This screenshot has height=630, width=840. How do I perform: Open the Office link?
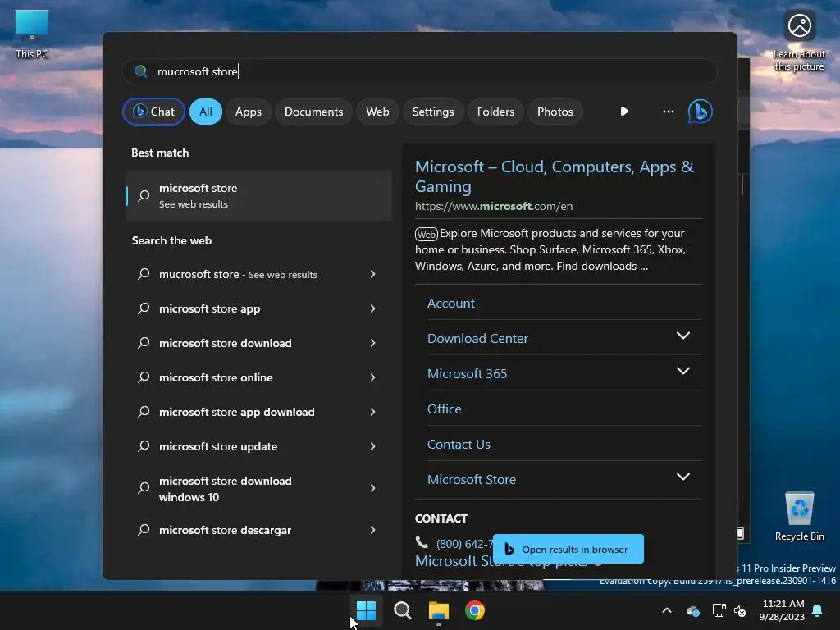pos(444,409)
